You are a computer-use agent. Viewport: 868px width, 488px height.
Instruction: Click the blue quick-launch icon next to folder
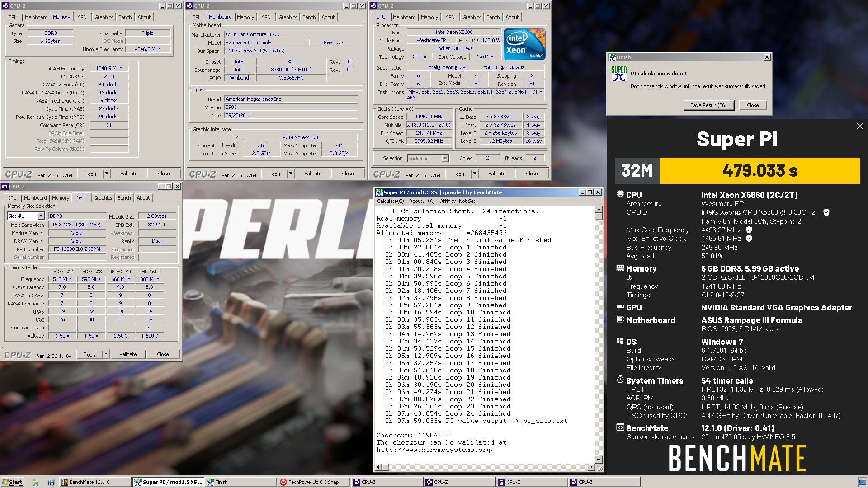pyautogui.click(x=51, y=482)
